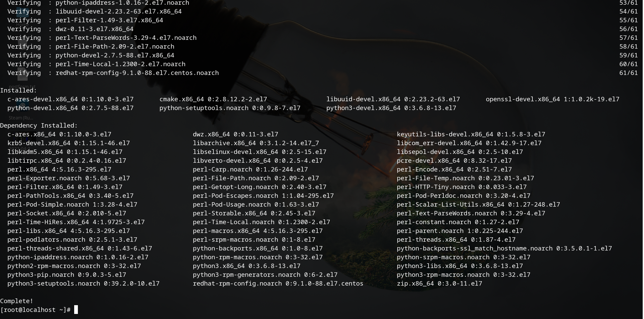Click the zip.x86_64 dependency entry

tap(440, 284)
